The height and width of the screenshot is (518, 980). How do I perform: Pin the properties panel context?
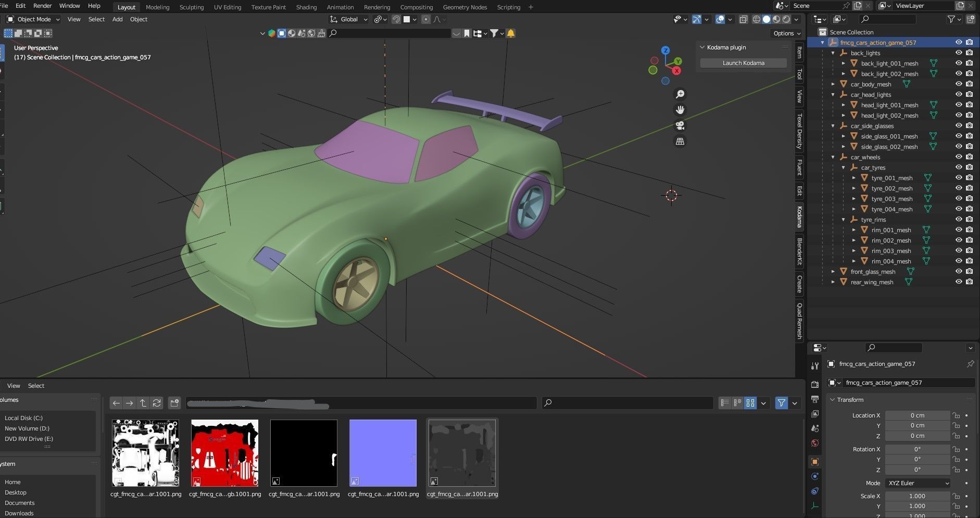click(x=970, y=364)
